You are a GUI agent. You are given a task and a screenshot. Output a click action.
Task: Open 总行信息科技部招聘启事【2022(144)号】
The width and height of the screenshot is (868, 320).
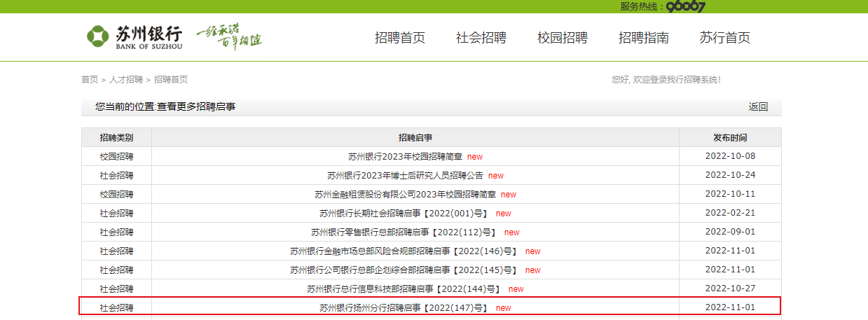point(405,288)
